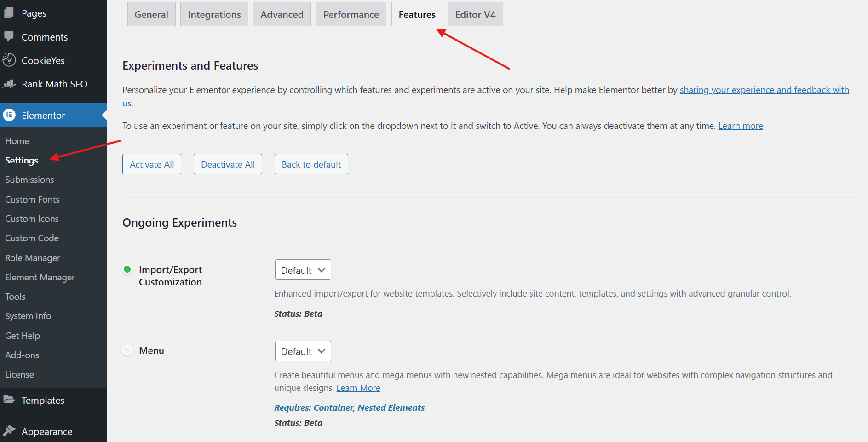868x442 pixels.
Task: Open Comments via its speech bubble icon
Action: pos(9,36)
